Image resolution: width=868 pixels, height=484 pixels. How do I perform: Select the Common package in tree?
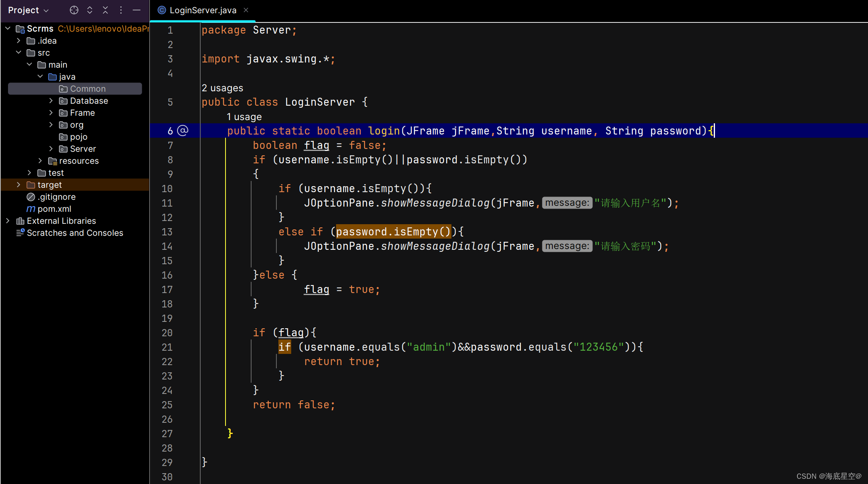pyautogui.click(x=87, y=89)
